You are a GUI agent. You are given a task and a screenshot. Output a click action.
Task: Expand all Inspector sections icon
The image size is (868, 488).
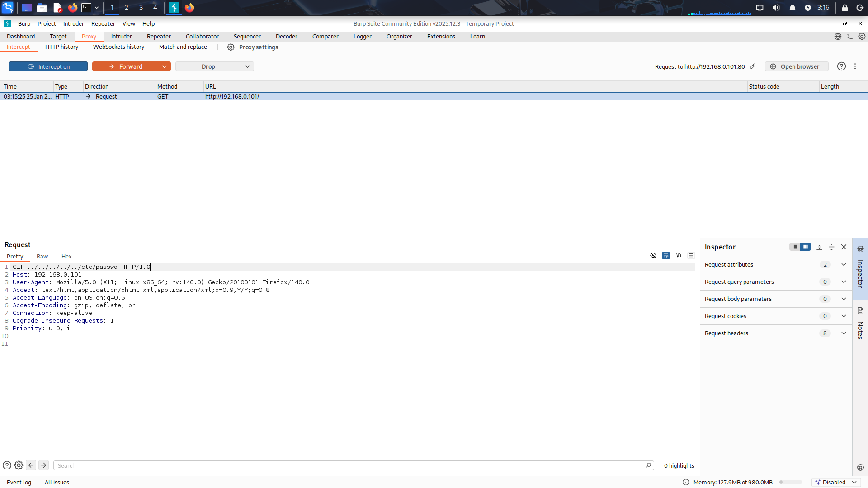(819, 247)
